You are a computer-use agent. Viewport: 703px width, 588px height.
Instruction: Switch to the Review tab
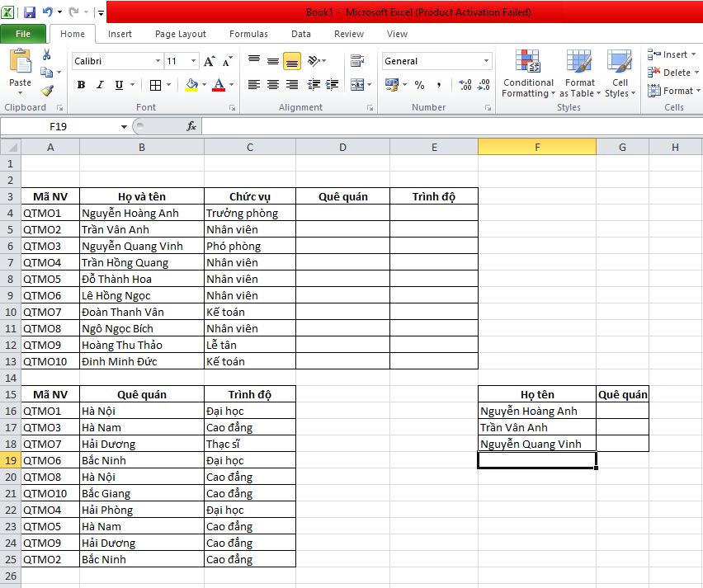click(x=349, y=34)
